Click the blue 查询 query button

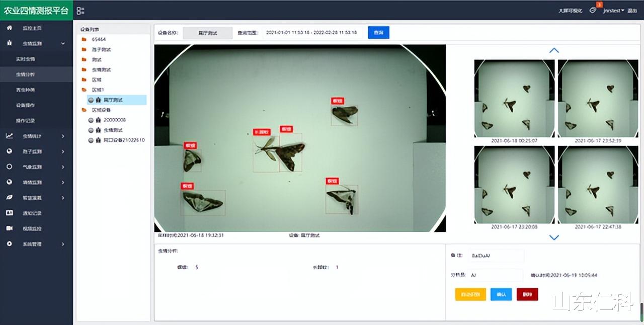(x=378, y=33)
